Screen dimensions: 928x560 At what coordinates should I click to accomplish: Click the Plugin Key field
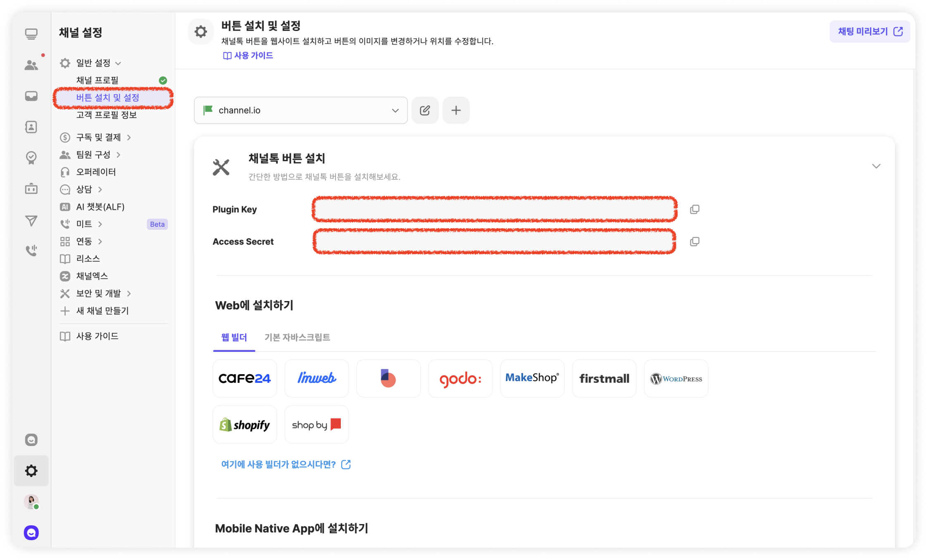click(494, 209)
